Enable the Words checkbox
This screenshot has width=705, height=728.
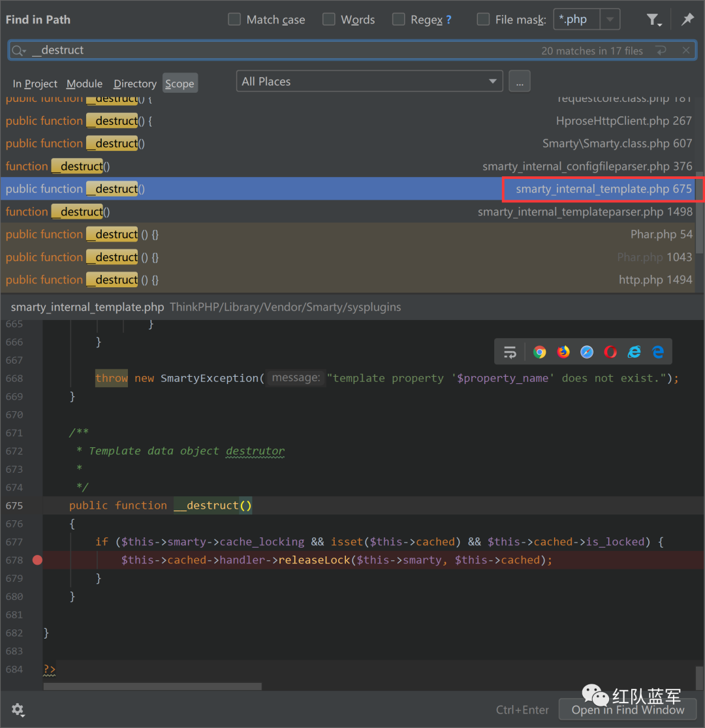tap(328, 20)
